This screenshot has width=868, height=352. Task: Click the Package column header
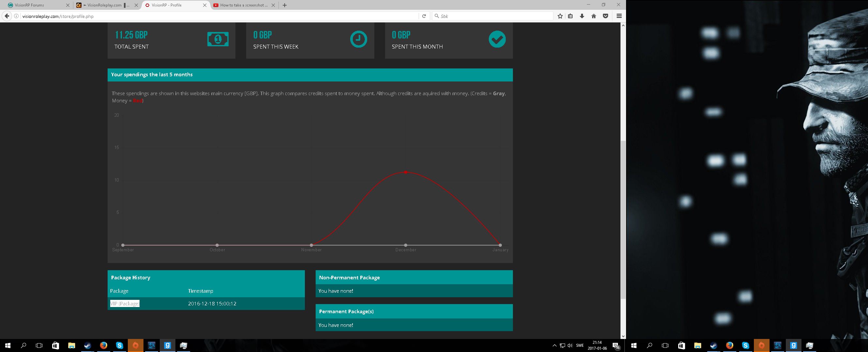(119, 291)
